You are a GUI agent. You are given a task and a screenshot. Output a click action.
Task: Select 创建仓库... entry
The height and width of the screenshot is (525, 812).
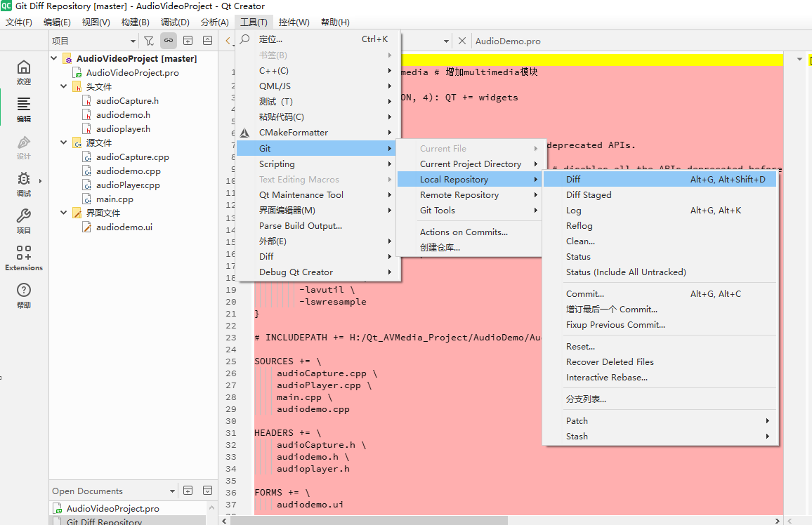pyautogui.click(x=469, y=248)
